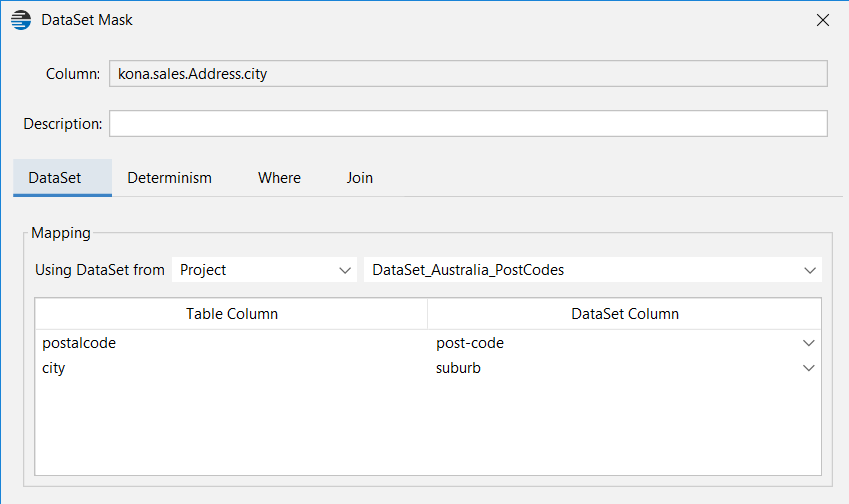The width and height of the screenshot is (849, 504).
Task: Expand the post-code DataSet Column dropdown
Action: (x=808, y=343)
